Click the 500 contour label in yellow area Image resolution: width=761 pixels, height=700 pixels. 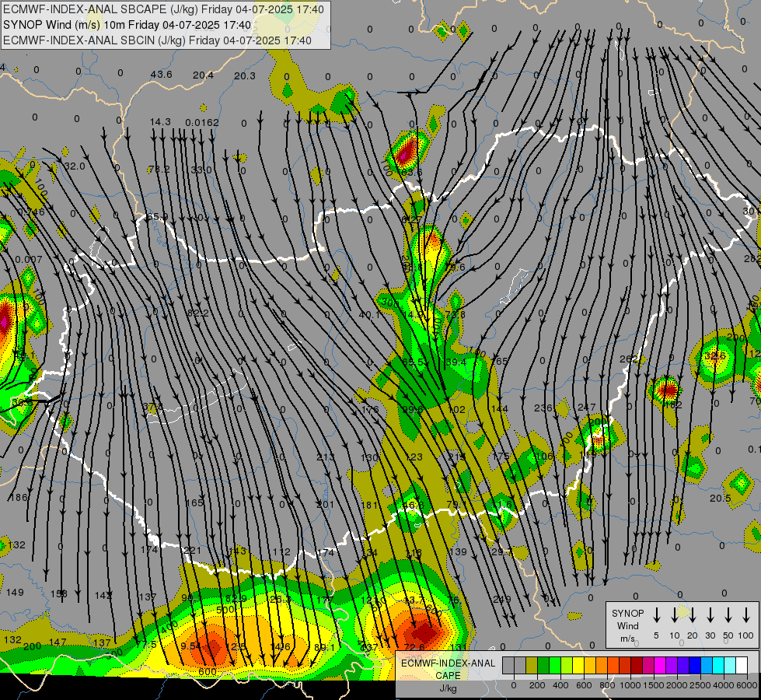click(225, 610)
